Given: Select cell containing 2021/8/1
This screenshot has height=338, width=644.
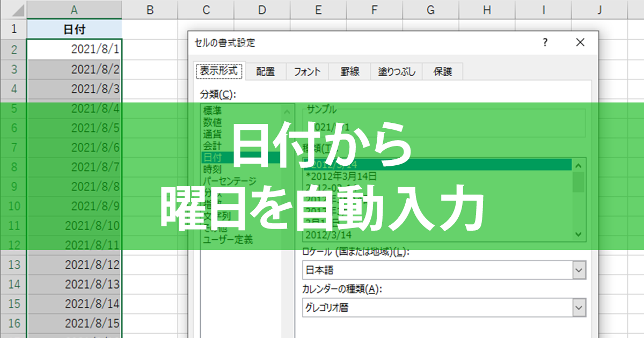Looking at the screenshot, I should point(74,49).
